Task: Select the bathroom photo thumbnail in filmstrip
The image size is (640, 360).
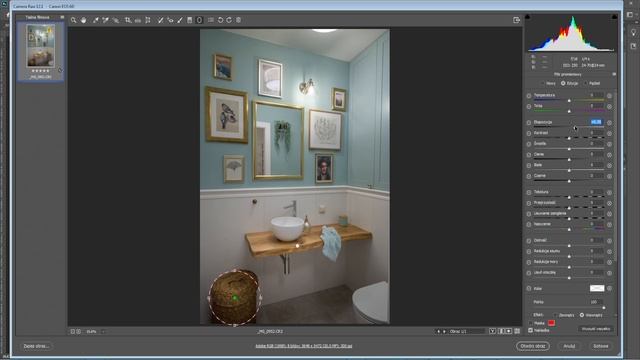Action: pos(40,46)
